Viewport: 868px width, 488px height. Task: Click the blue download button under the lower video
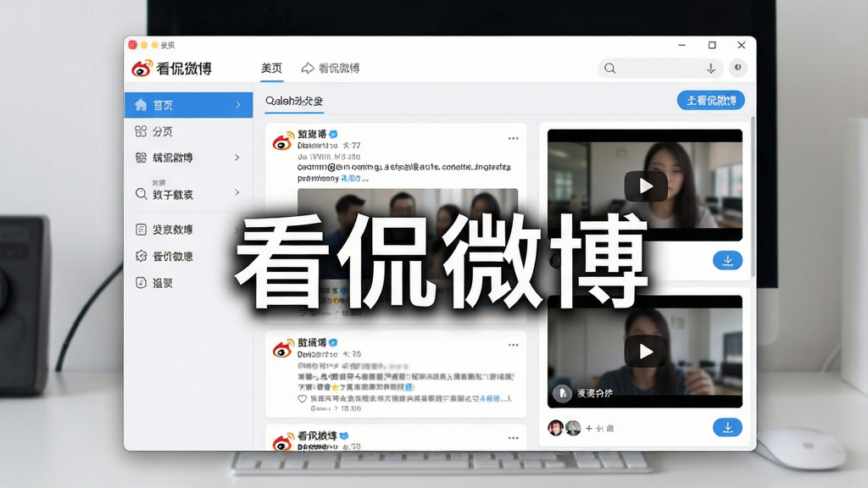pyautogui.click(x=727, y=427)
